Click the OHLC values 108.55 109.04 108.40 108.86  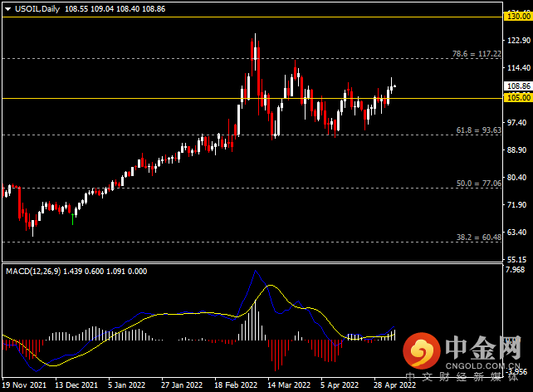115,9
